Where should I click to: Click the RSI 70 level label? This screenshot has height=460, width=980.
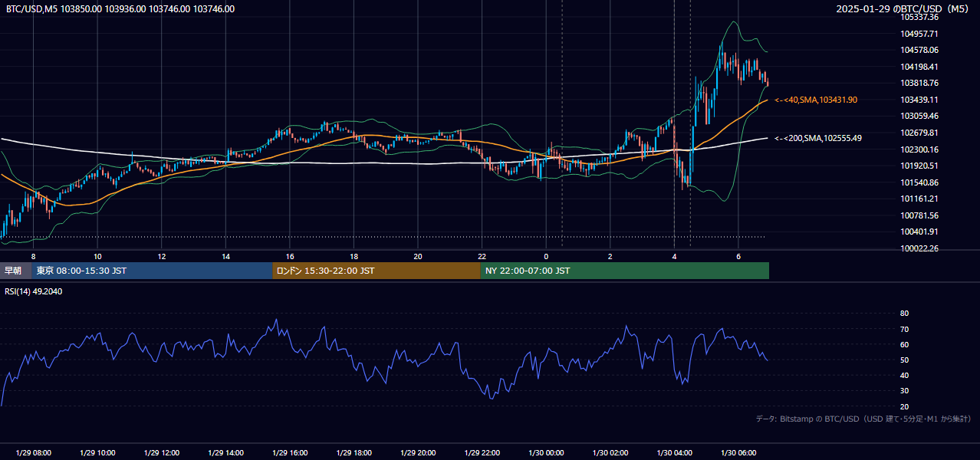904,329
